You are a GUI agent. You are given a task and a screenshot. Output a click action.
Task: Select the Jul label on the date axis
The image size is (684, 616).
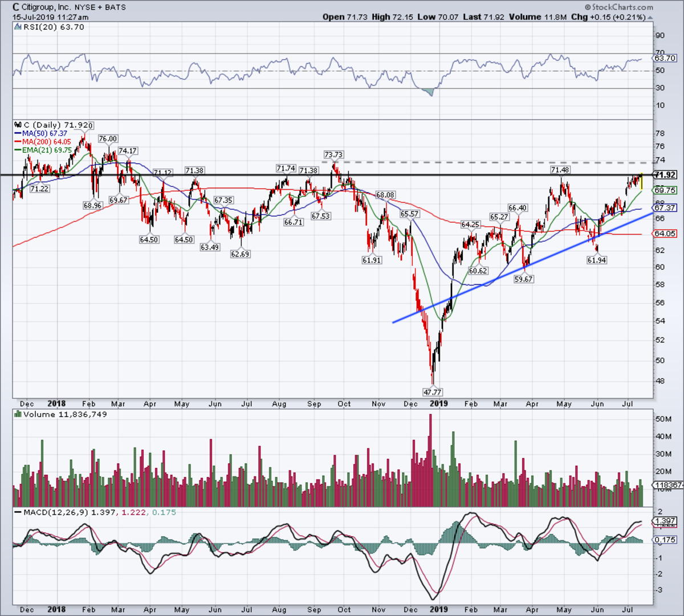pyautogui.click(x=628, y=403)
